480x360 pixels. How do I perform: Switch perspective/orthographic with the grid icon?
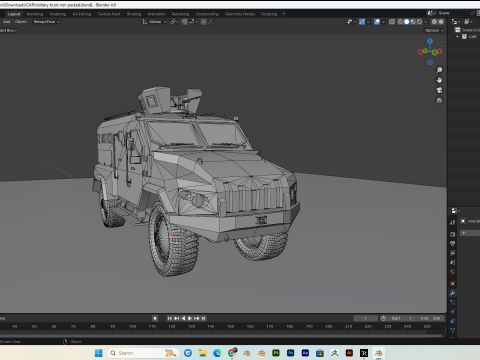pyautogui.click(x=439, y=100)
